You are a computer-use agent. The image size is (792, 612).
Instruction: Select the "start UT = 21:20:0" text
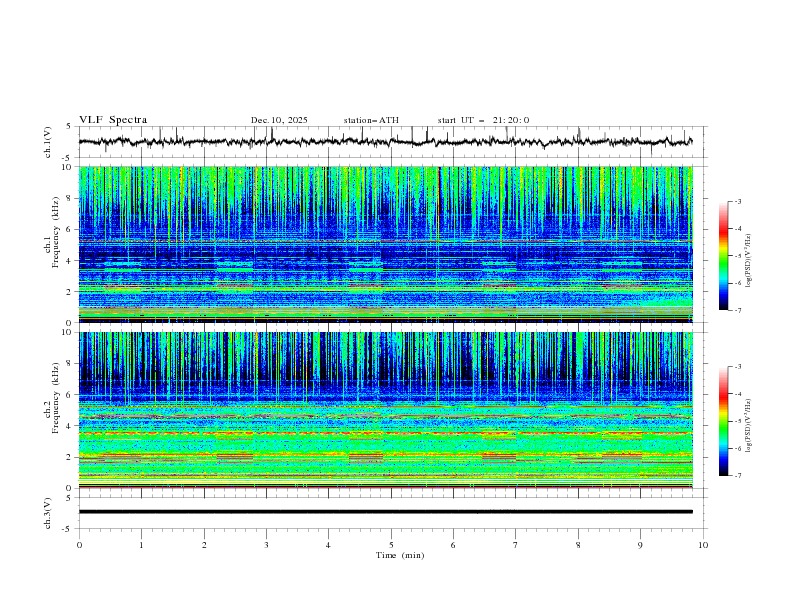(483, 120)
